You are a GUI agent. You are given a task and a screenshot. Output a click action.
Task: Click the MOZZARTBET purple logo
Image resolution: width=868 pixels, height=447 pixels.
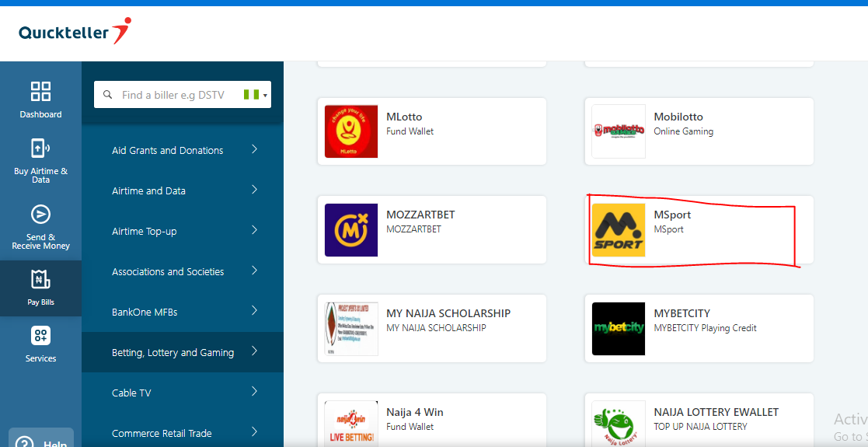point(351,230)
